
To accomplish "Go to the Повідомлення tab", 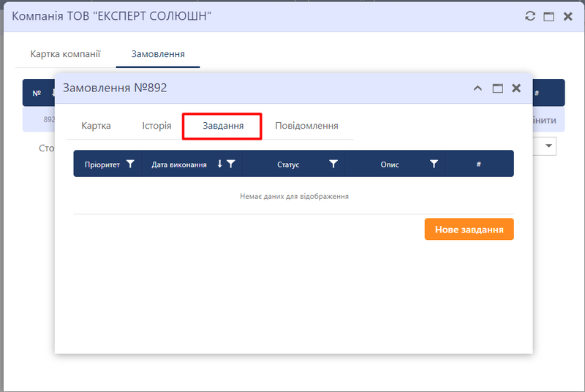I will click(x=306, y=126).
